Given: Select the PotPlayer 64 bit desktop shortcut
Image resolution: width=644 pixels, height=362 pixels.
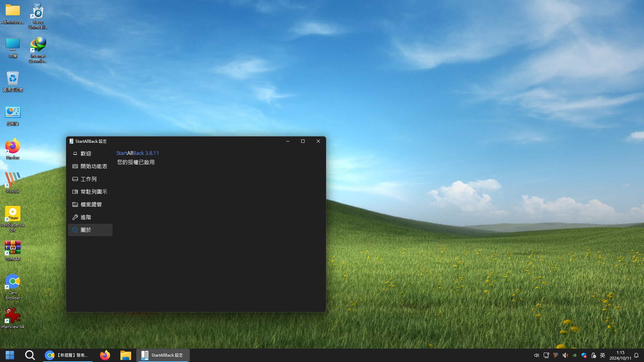Looking at the screenshot, I should click(13, 219).
